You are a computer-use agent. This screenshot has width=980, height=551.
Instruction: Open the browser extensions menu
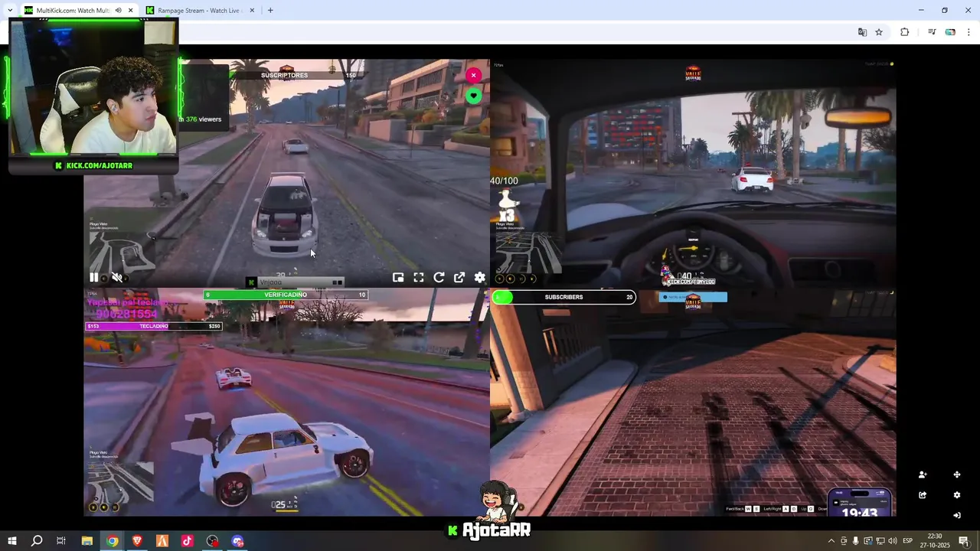[905, 32]
